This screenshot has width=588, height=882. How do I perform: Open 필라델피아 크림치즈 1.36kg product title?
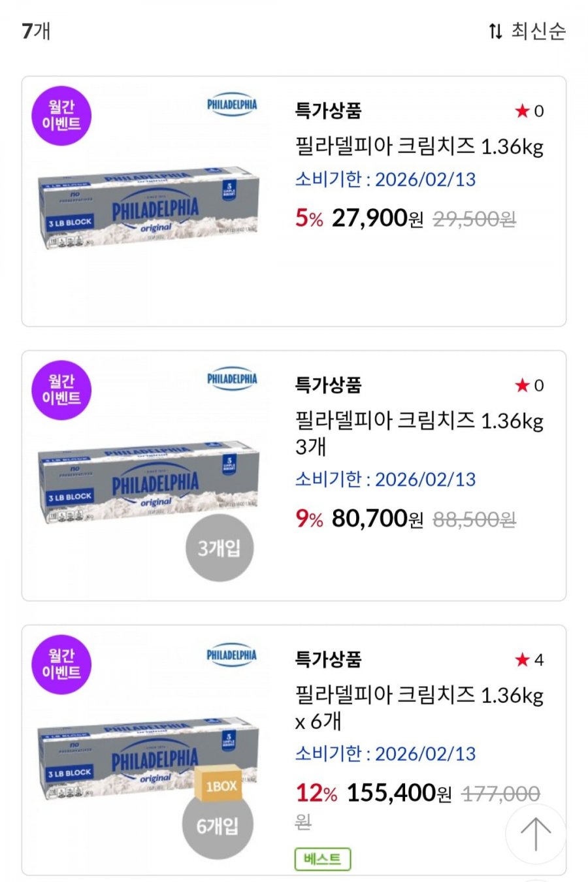click(x=419, y=146)
